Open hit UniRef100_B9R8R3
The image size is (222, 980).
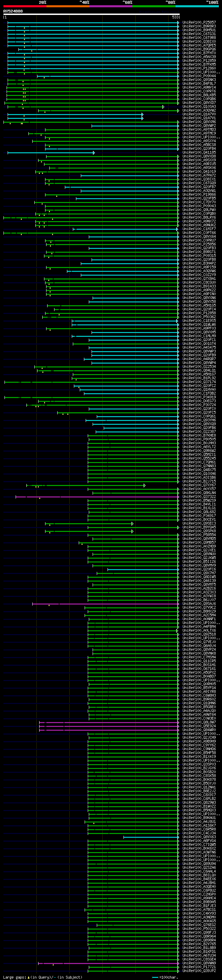(199, 26)
